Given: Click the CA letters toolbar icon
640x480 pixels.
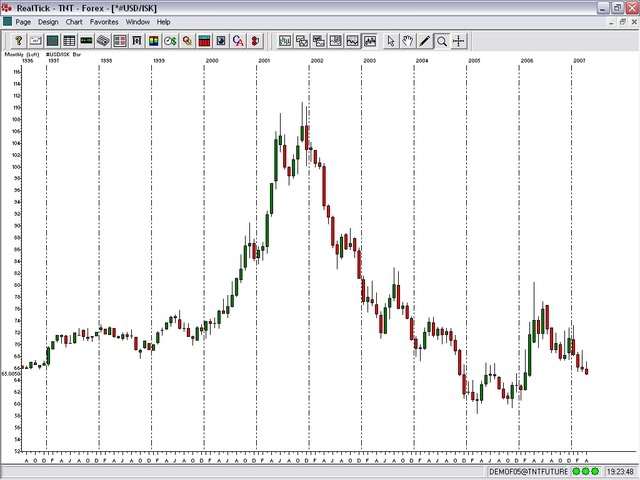Looking at the screenshot, I should pos(238,41).
